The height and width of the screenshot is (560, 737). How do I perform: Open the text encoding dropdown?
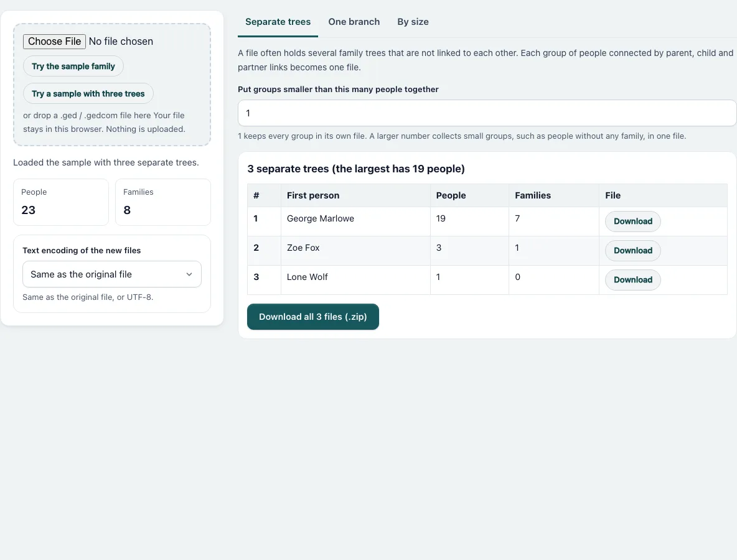tap(112, 274)
